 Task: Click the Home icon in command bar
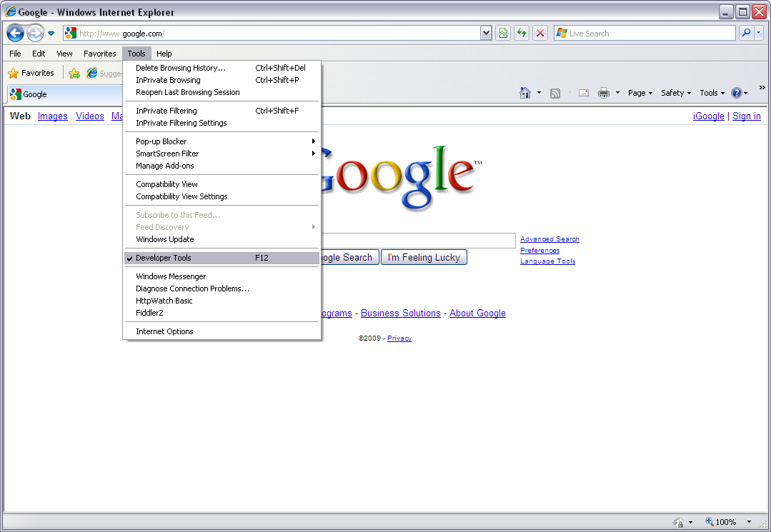pos(525,92)
